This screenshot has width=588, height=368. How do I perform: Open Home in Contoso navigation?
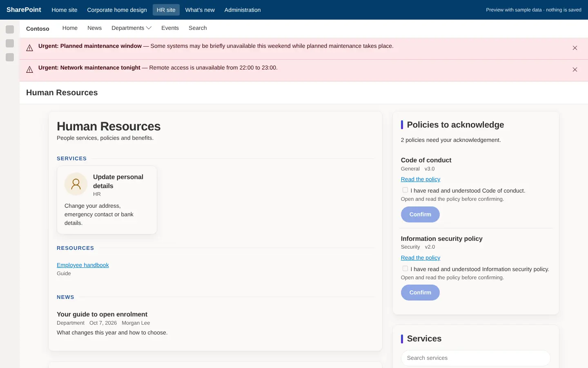tap(70, 28)
